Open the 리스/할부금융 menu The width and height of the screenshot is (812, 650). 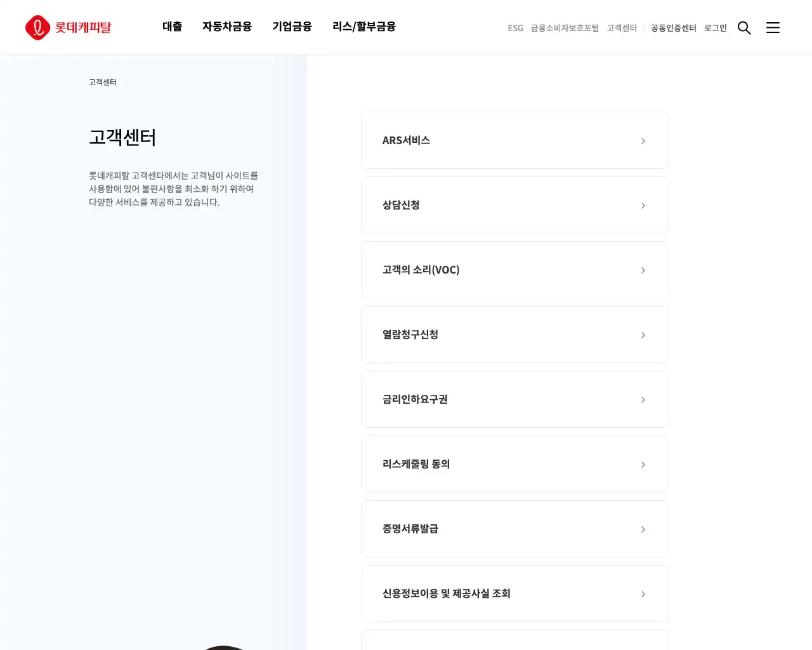tap(364, 27)
